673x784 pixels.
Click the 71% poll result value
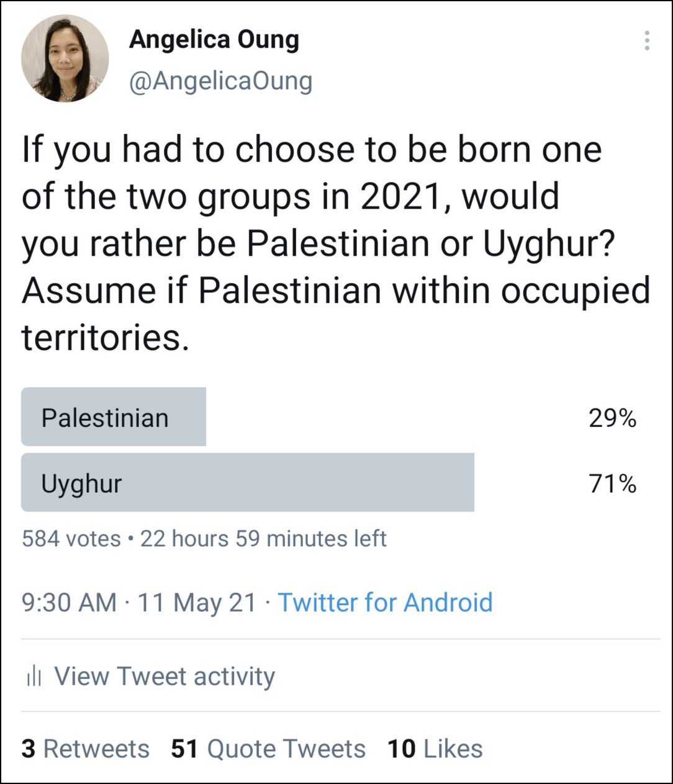[x=612, y=484]
